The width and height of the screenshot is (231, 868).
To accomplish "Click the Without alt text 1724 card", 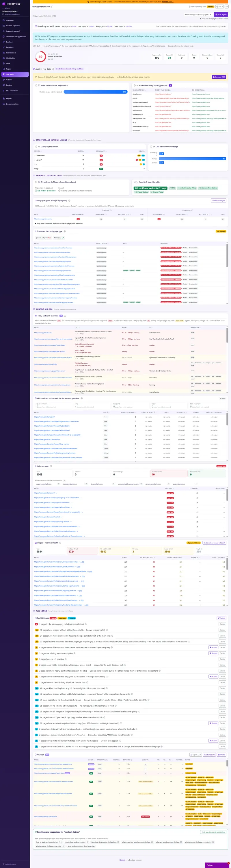I will coord(82,550).
